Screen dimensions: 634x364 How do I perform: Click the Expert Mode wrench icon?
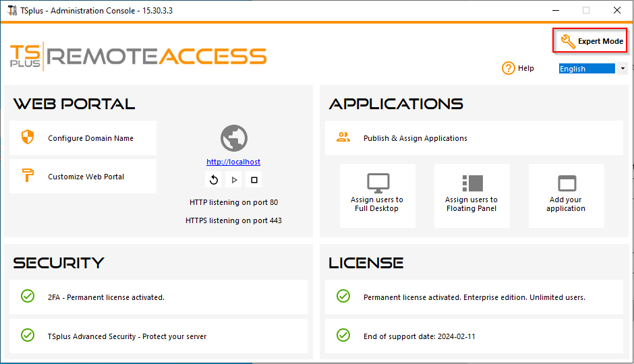[568, 42]
